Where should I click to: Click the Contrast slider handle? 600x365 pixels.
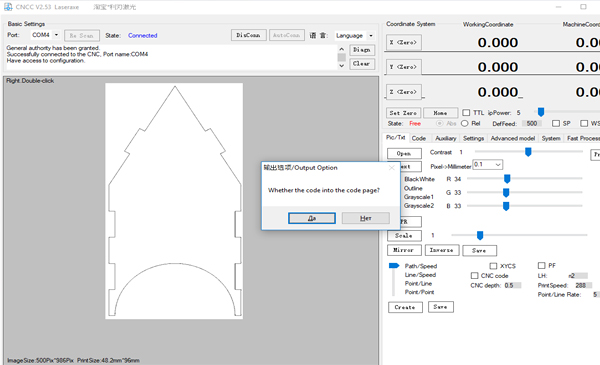point(528,152)
